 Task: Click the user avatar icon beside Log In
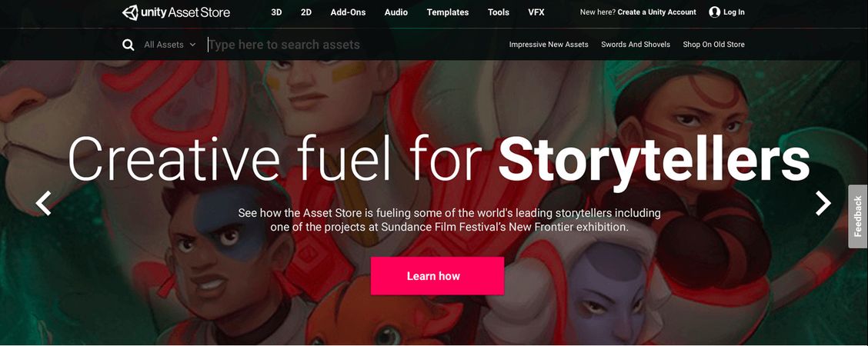pos(714,12)
